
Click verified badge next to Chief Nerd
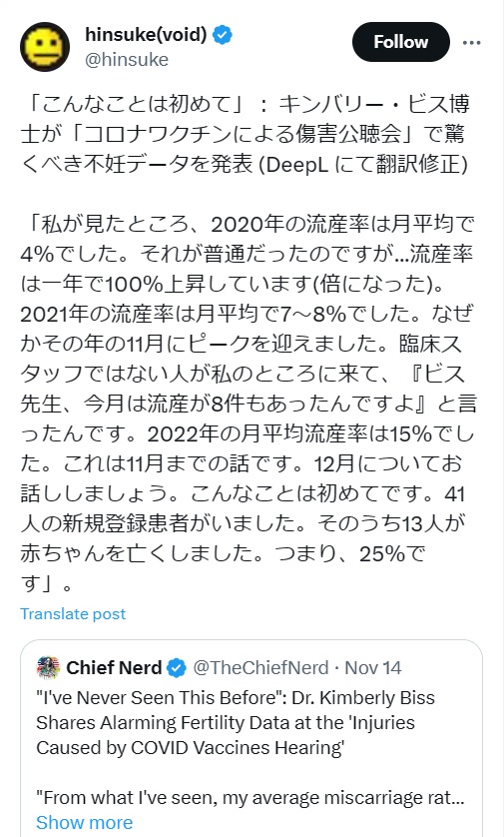click(177, 668)
